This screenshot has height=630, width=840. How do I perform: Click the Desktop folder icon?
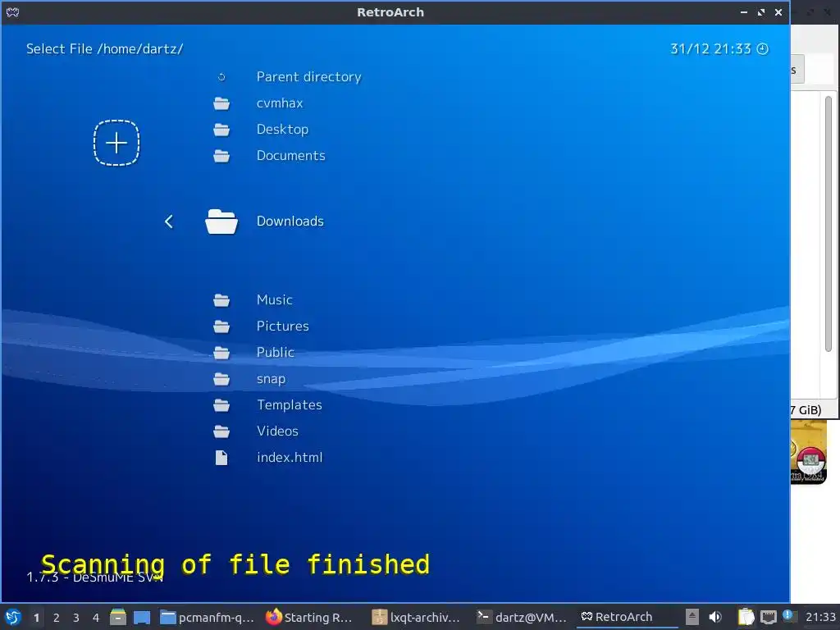pyautogui.click(x=221, y=130)
